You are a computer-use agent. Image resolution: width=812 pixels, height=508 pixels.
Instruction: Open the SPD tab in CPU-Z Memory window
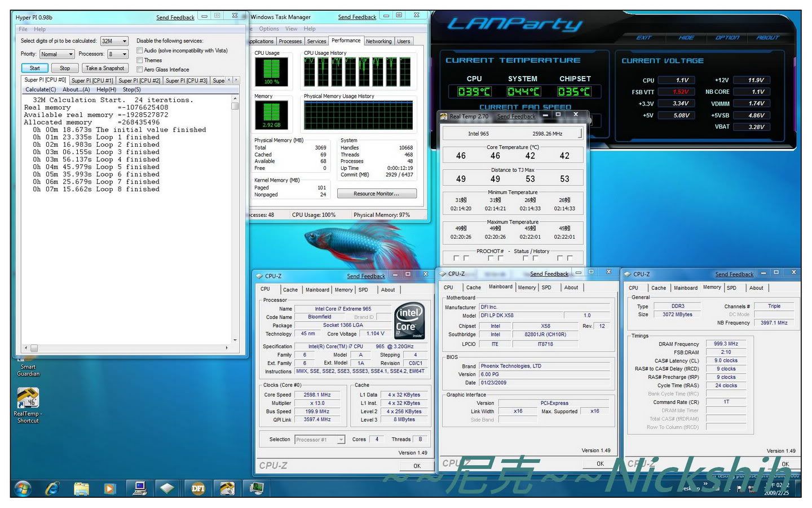pyautogui.click(x=731, y=288)
